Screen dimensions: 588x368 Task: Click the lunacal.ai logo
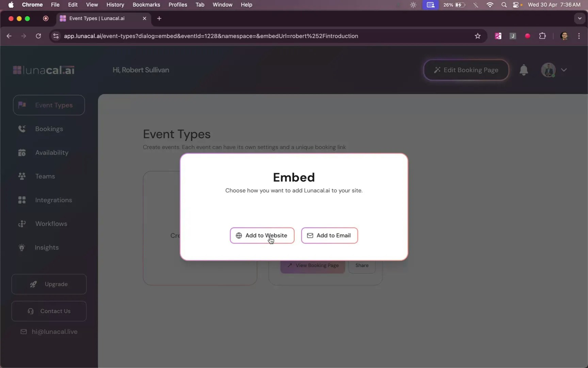(x=44, y=70)
